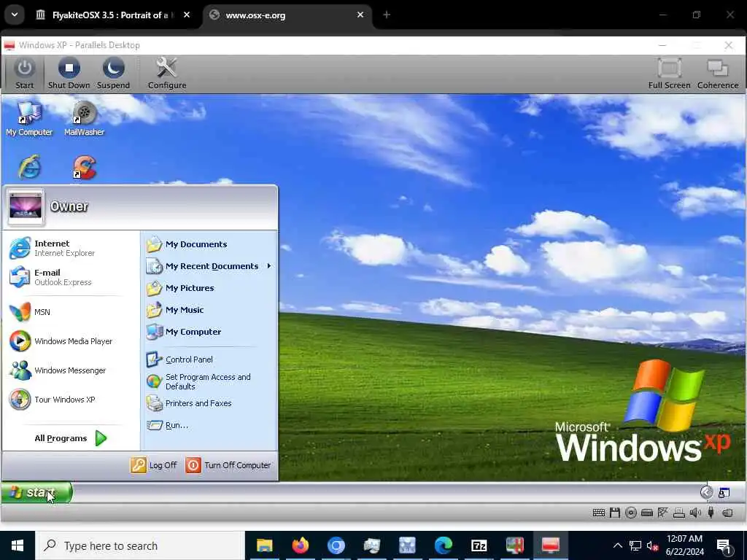Click the XP tray security icon
The image size is (747, 560).
click(x=724, y=493)
